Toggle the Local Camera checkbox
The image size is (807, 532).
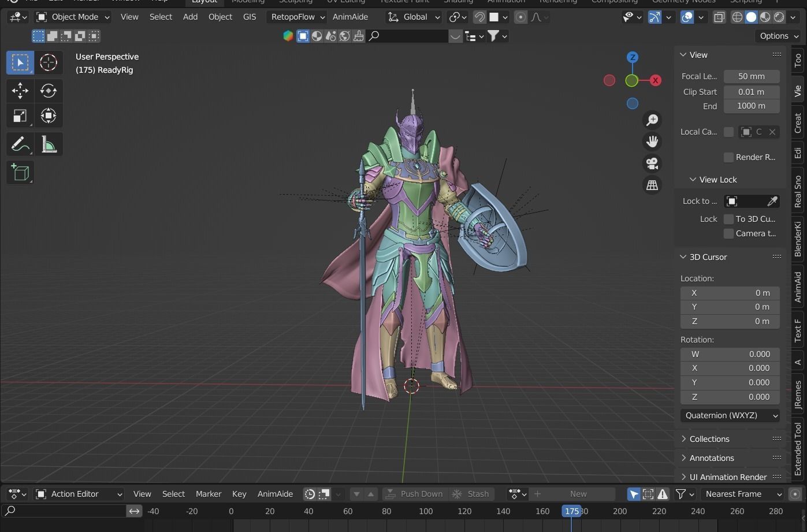point(728,132)
